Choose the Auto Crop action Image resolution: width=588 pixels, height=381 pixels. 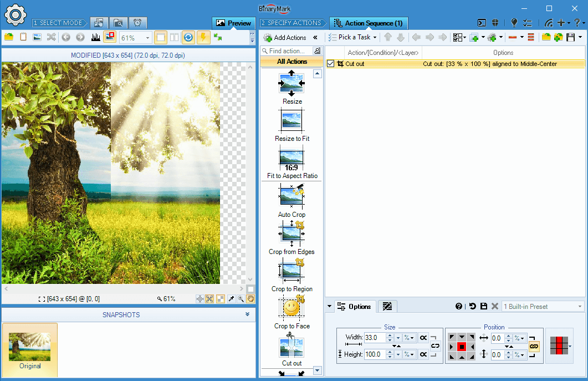pyautogui.click(x=292, y=197)
